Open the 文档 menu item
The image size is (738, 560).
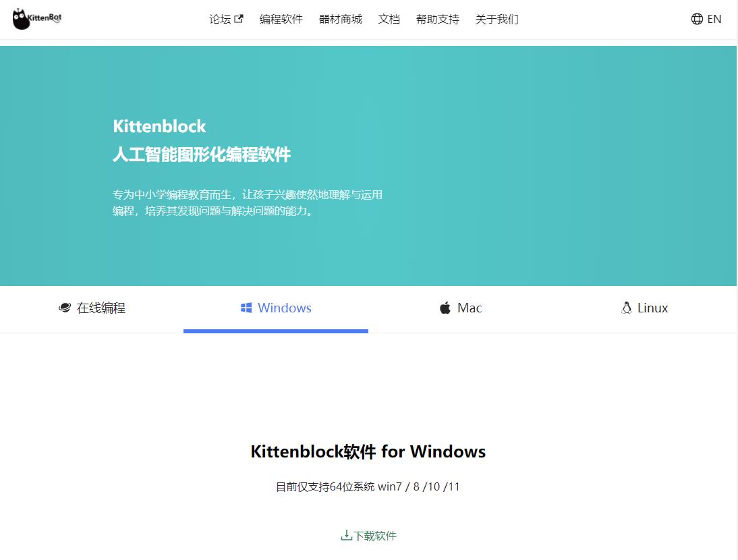tap(389, 20)
